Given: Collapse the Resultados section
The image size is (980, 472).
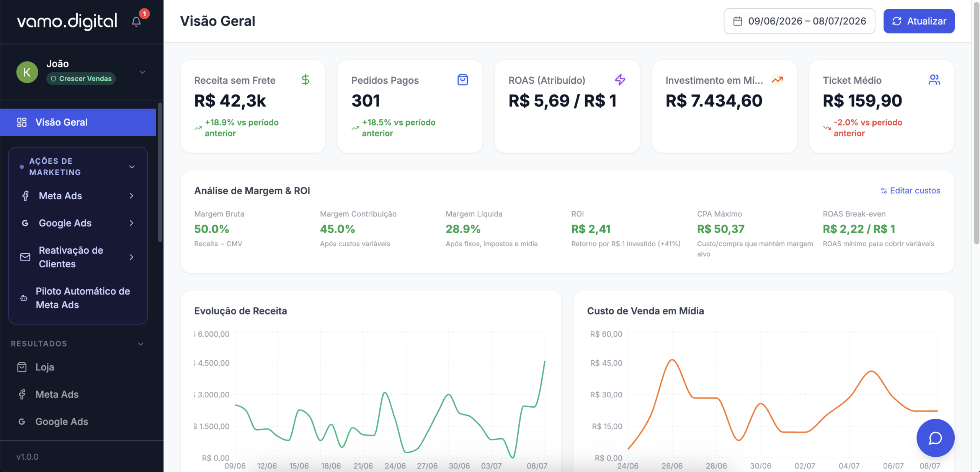Looking at the screenshot, I should [x=141, y=344].
